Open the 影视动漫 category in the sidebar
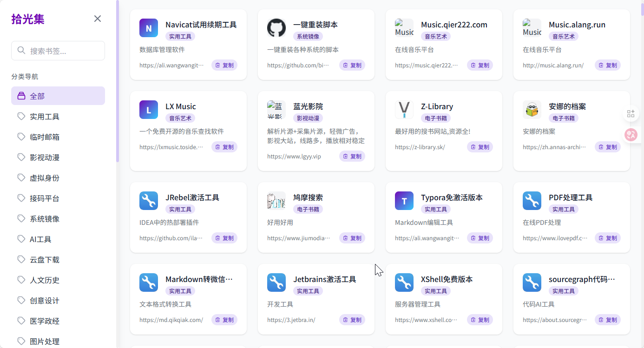 click(x=58, y=157)
